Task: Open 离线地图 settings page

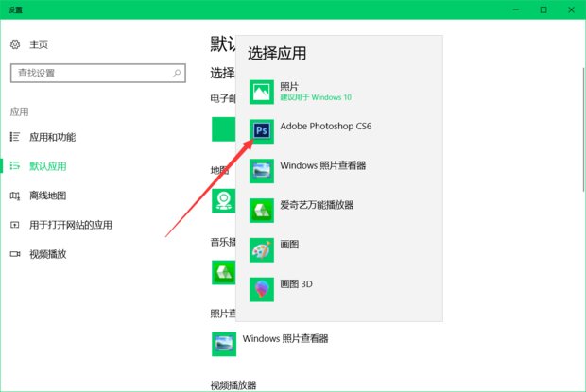Action: pos(48,196)
